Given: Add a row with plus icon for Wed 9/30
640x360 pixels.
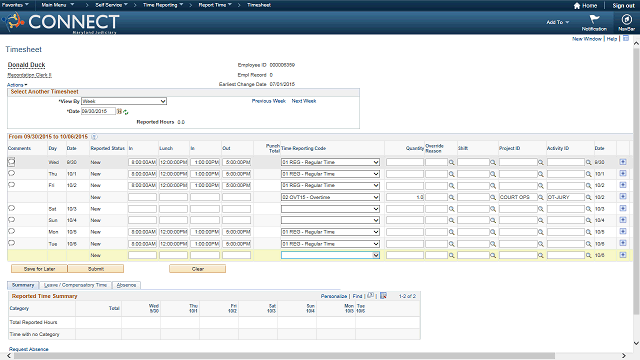Looking at the screenshot, I should (623, 162).
